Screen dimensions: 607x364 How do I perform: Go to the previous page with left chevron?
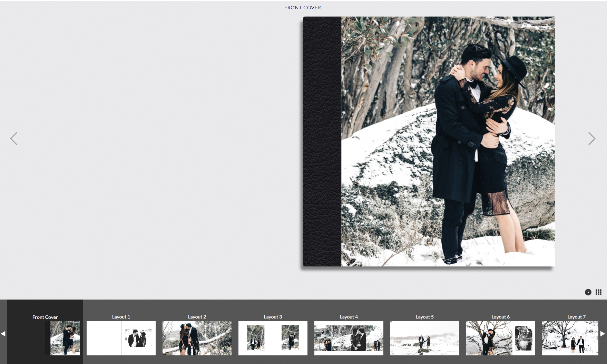(x=14, y=139)
